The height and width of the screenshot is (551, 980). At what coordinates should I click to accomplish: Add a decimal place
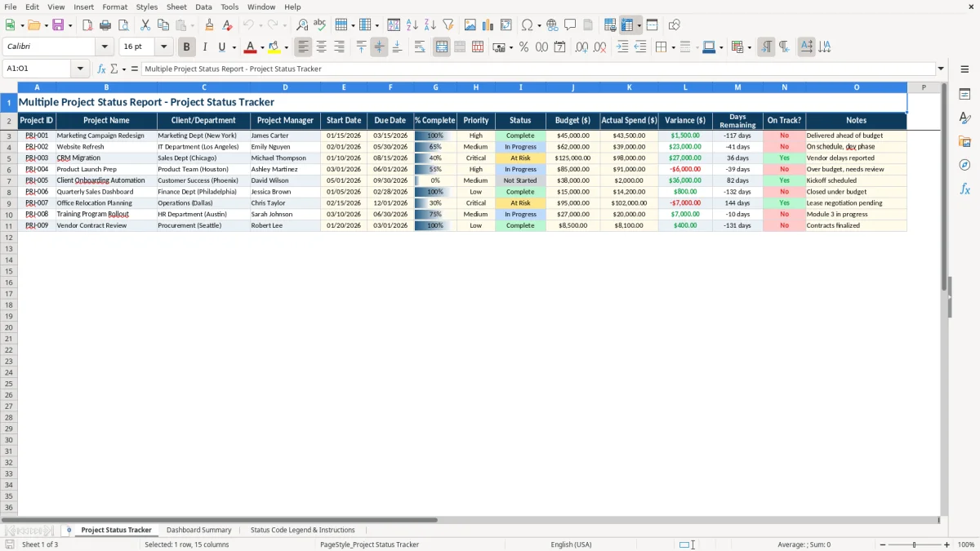pos(582,47)
